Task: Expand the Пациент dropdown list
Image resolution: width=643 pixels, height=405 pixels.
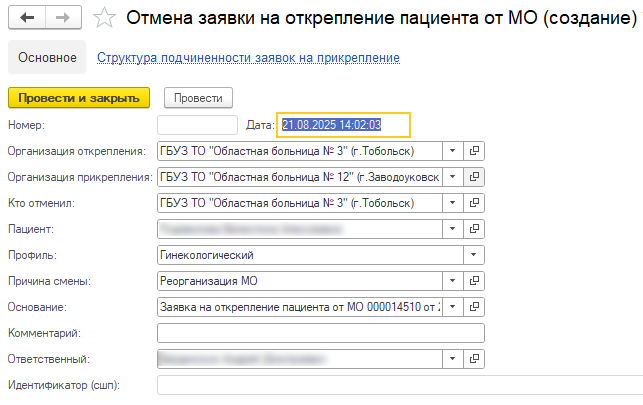Action: coord(453,229)
